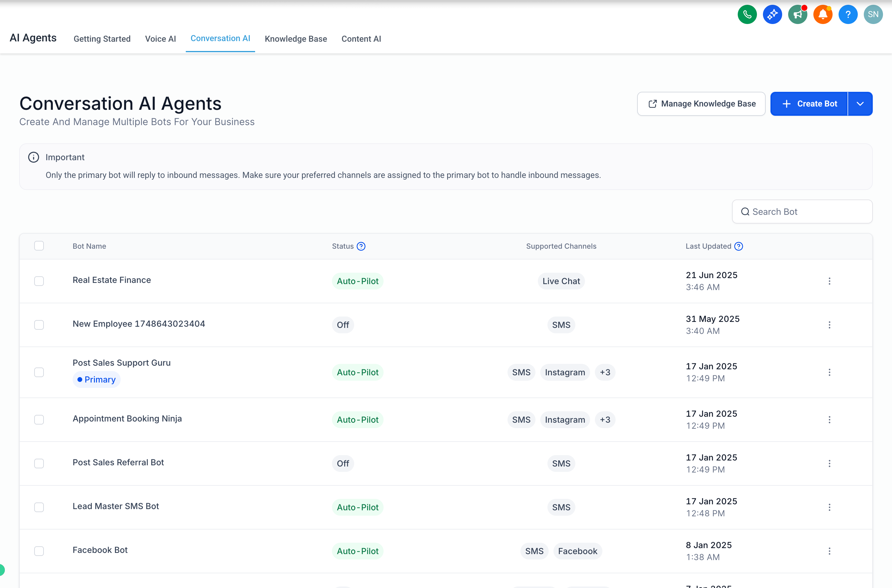
Task: Open the Content AI tab
Action: pyautogui.click(x=361, y=39)
